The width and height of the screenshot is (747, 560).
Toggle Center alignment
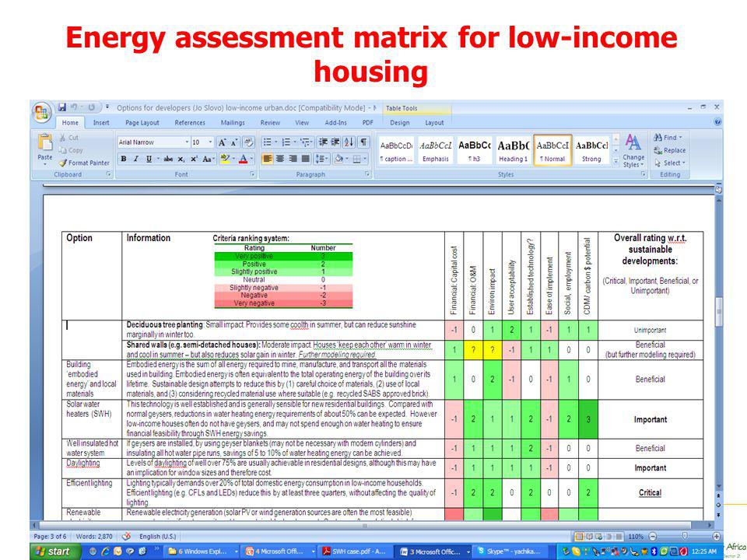pyautogui.click(x=280, y=159)
